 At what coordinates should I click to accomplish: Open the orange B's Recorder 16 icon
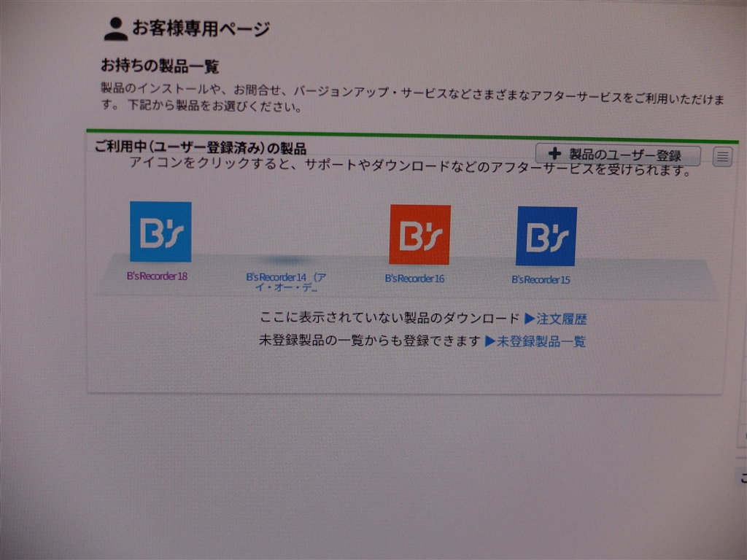pyautogui.click(x=419, y=235)
